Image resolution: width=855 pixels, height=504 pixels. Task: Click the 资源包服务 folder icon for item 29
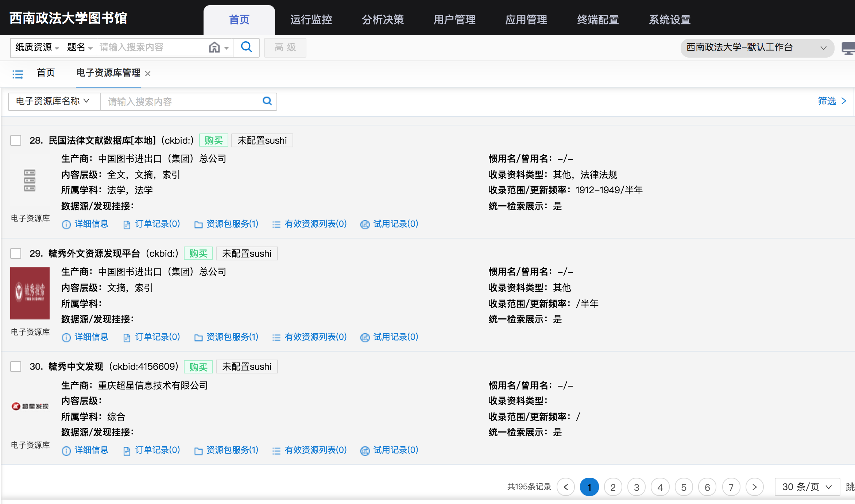[198, 337]
